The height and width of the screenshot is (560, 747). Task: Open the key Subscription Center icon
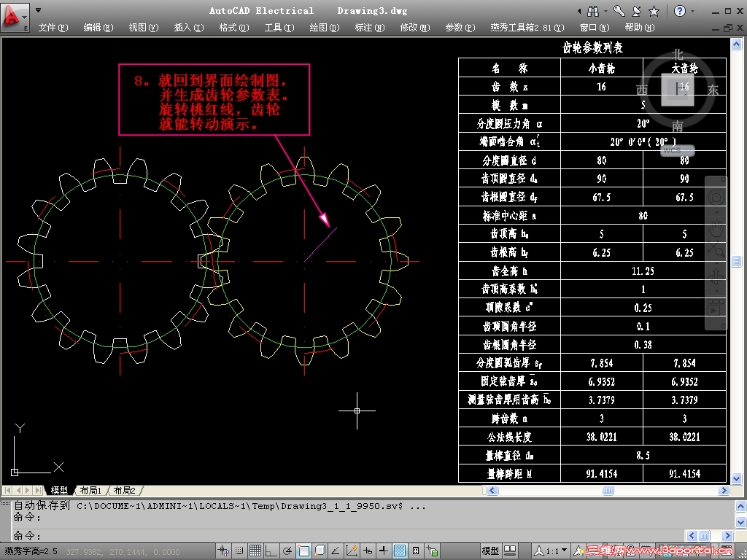619,11
